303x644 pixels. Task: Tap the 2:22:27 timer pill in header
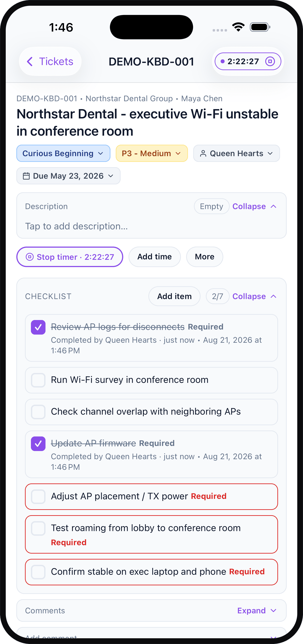[x=248, y=61]
